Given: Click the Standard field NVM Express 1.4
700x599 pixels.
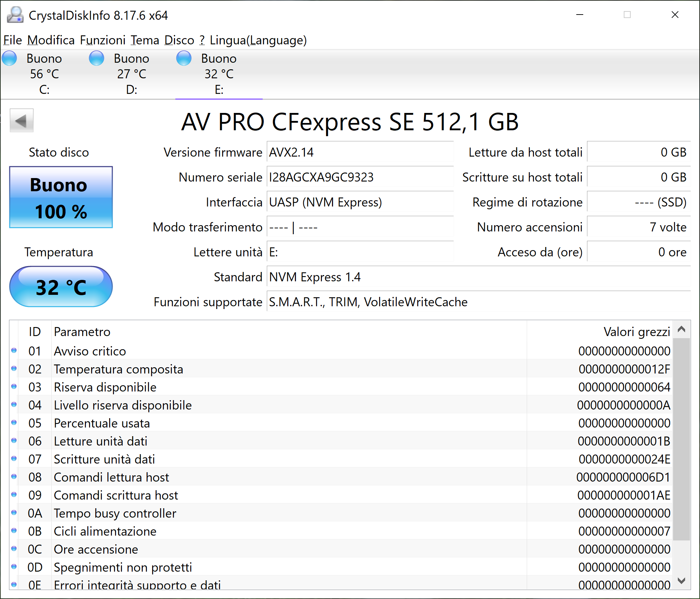Looking at the screenshot, I should click(x=479, y=277).
